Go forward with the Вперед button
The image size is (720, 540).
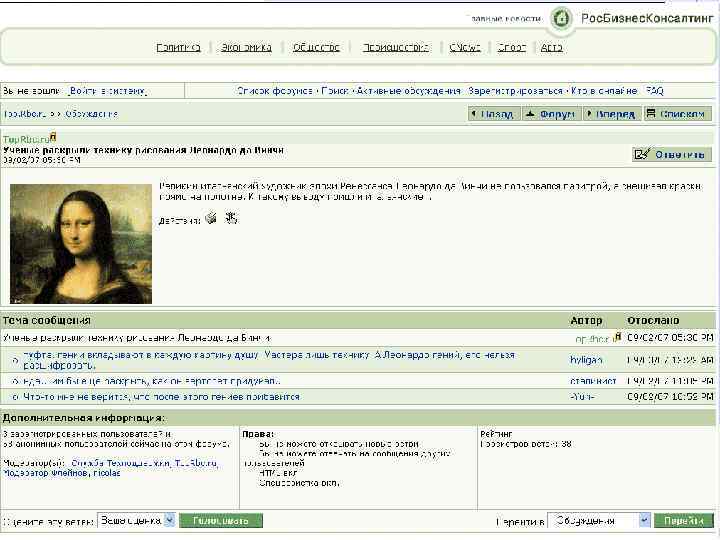612,114
